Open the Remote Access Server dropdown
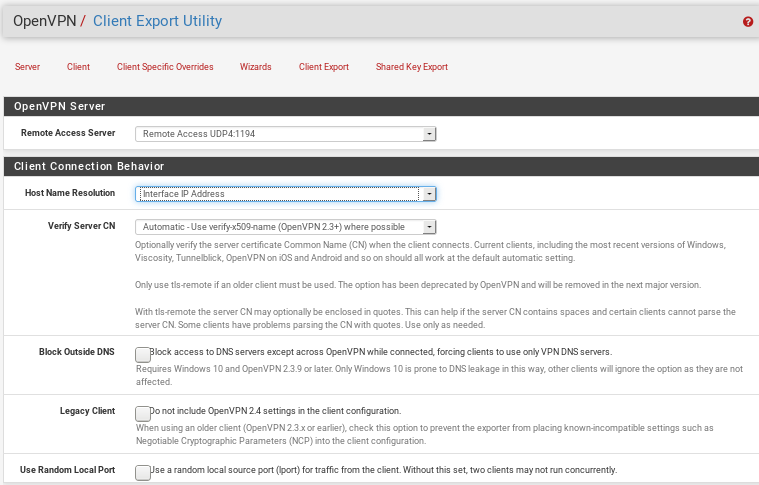Screen dimensions: 759x485 (x=286, y=134)
